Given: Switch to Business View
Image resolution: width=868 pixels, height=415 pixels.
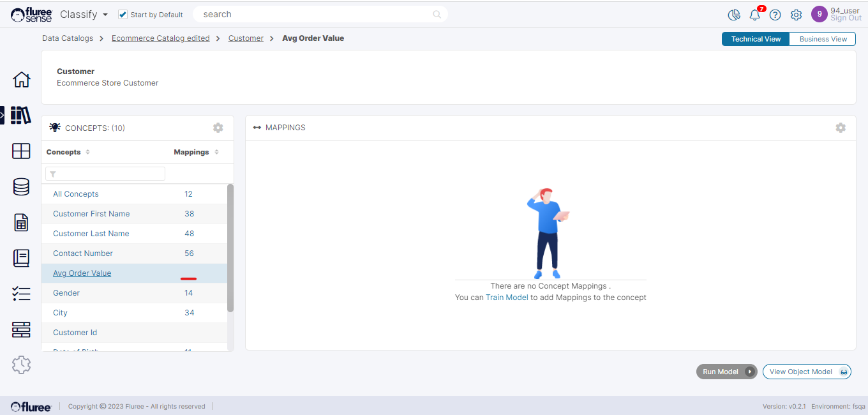Looking at the screenshot, I should click(823, 39).
